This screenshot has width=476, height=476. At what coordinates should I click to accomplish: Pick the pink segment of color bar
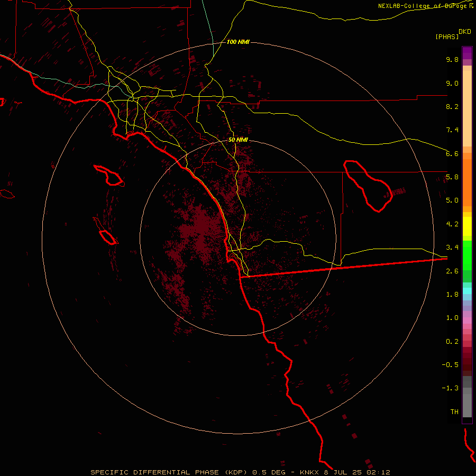(467, 321)
